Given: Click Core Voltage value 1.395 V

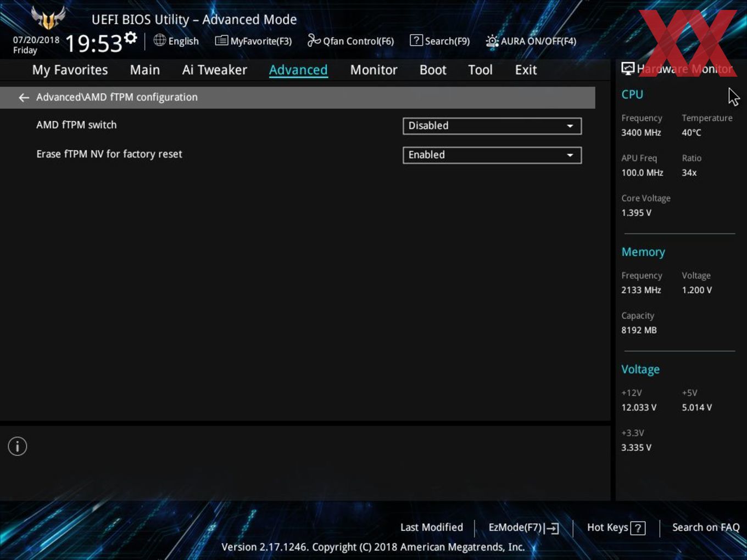Looking at the screenshot, I should pos(636,213).
